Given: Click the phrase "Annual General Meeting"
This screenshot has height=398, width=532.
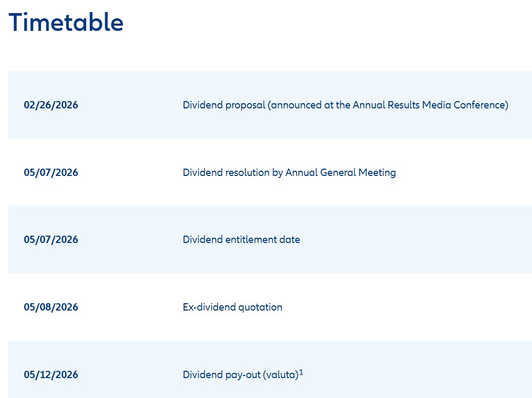Looking at the screenshot, I should [x=340, y=173].
